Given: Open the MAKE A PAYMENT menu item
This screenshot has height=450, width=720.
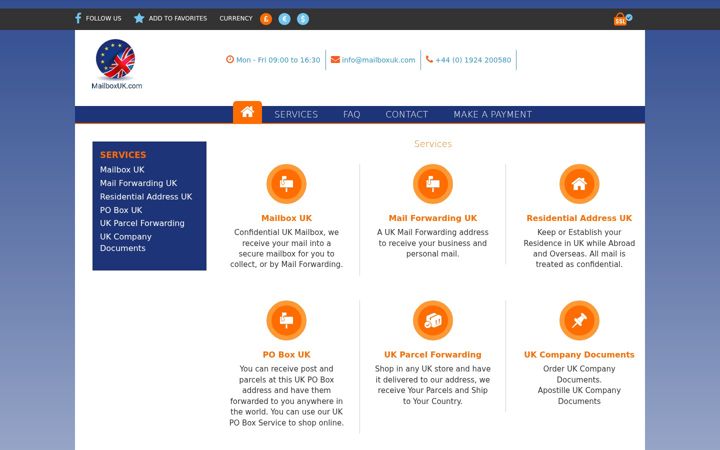Looking at the screenshot, I should (493, 114).
